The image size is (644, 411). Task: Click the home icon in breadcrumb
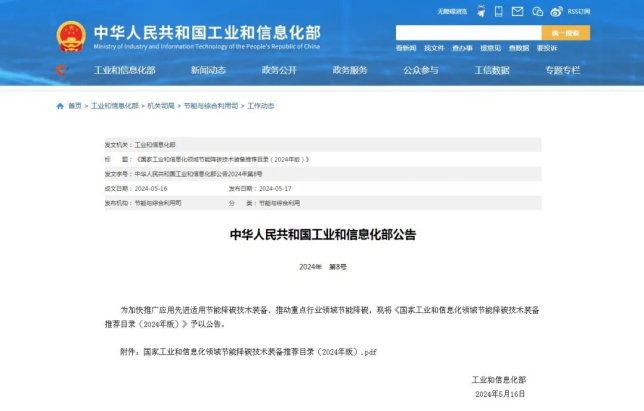pyautogui.click(x=60, y=106)
